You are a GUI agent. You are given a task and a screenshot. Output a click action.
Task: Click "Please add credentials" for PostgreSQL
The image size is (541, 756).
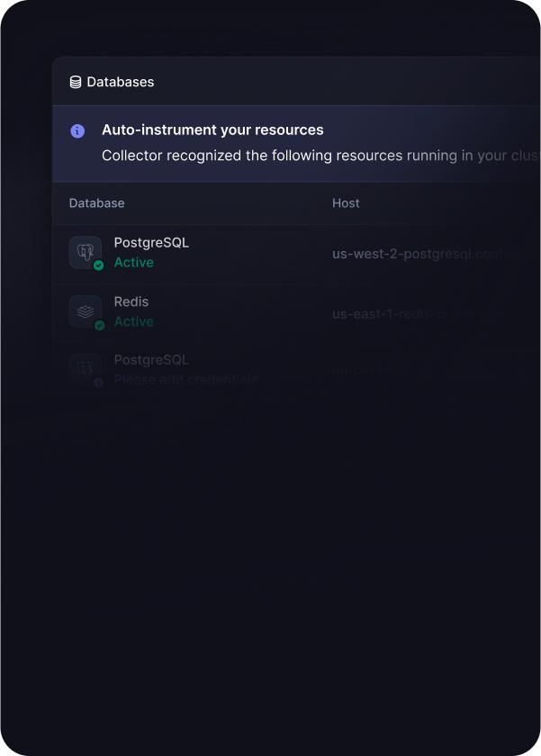(x=185, y=380)
